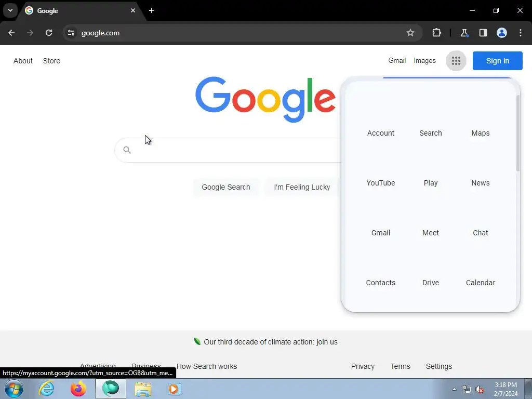The width and height of the screenshot is (532, 399).
Task: Open the Google apps grid icon
Action: coord(456,61)
